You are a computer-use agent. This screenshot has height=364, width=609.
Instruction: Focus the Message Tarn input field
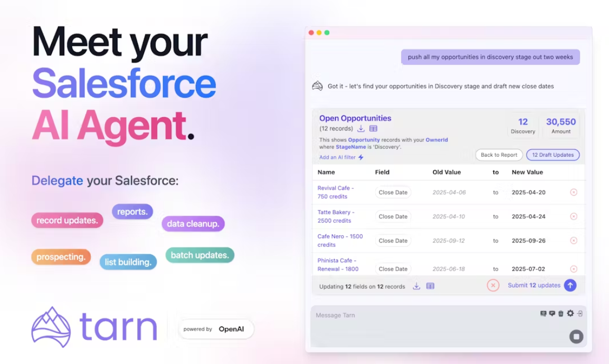(449, 326)
